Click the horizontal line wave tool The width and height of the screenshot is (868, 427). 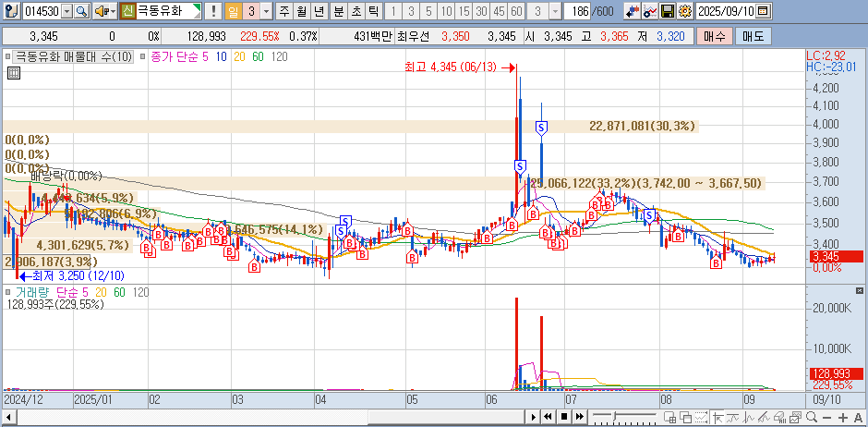point(733,417)
